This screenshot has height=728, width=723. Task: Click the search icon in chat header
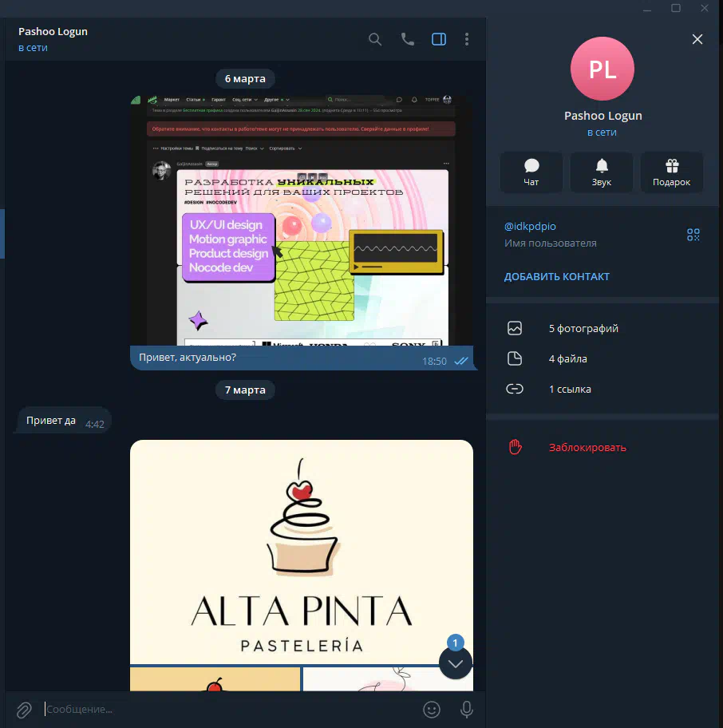(x=375, y=39)
